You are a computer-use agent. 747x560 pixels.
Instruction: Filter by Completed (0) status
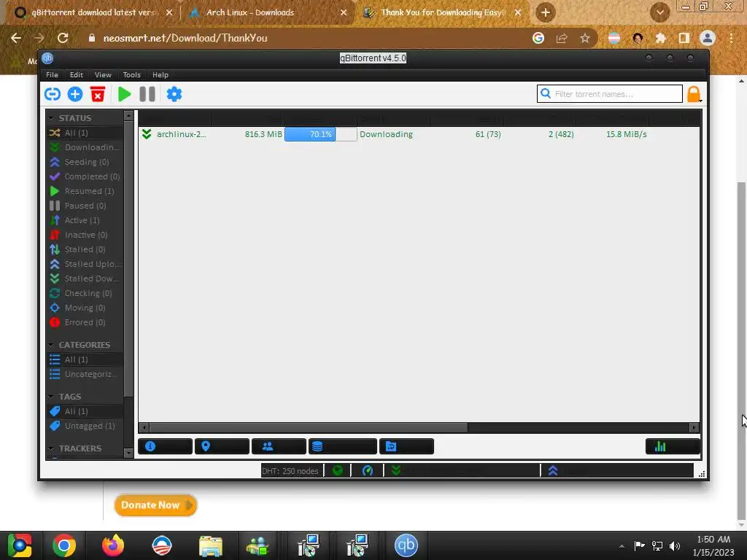coord(85,176)
